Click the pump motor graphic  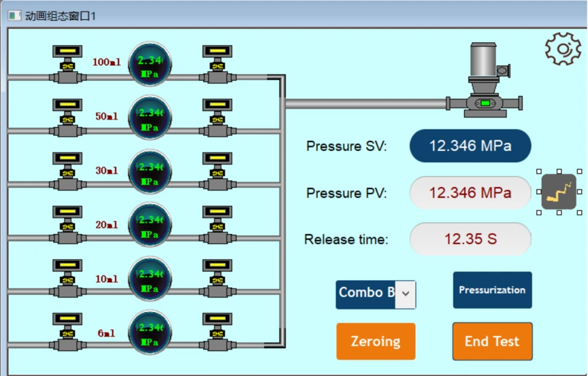click(x=484, y=80)
